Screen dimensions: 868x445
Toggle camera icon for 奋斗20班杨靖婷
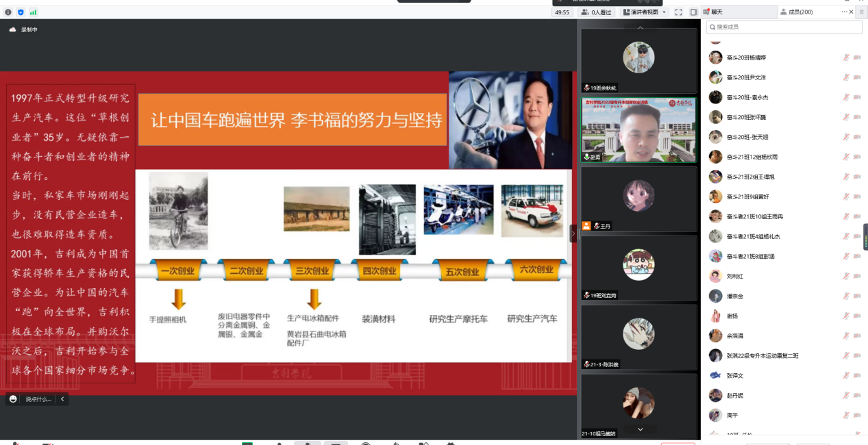[x=857, y=58]
